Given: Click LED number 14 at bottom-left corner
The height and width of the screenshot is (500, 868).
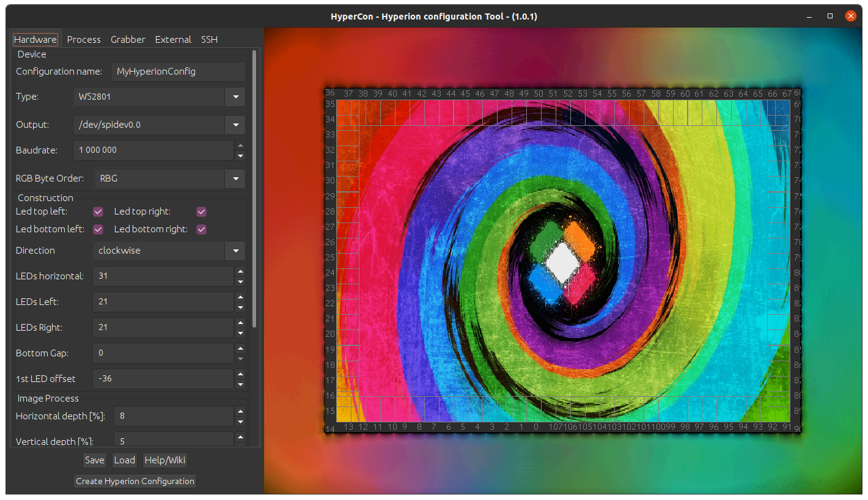Looking at the screenshot, I should (330, 429).
